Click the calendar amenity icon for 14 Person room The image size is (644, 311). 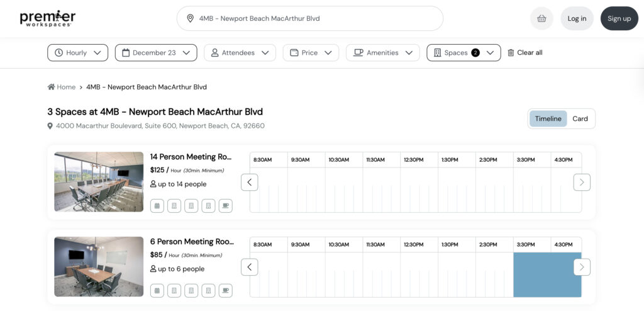(x=157, y=205)
